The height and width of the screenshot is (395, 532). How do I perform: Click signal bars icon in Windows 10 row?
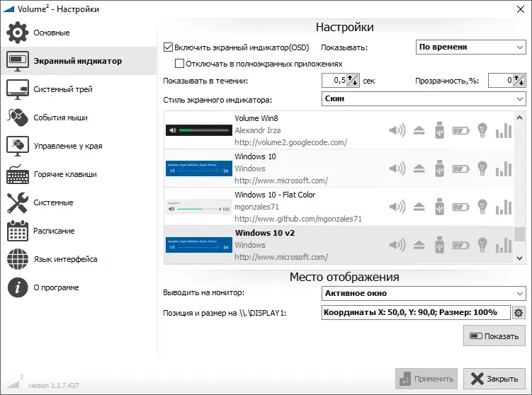tap(504, 168)
